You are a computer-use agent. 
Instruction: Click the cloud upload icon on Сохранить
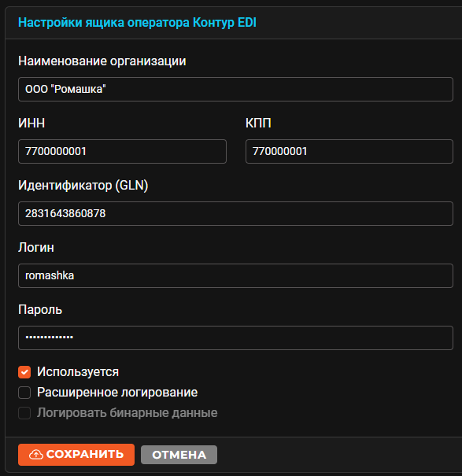tap(36, 455)
